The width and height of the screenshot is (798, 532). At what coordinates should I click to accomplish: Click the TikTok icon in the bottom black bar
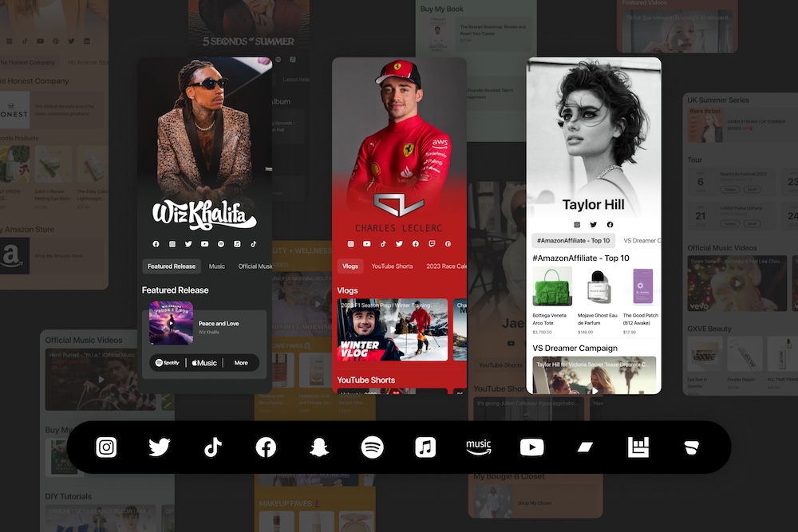(213, 447)
